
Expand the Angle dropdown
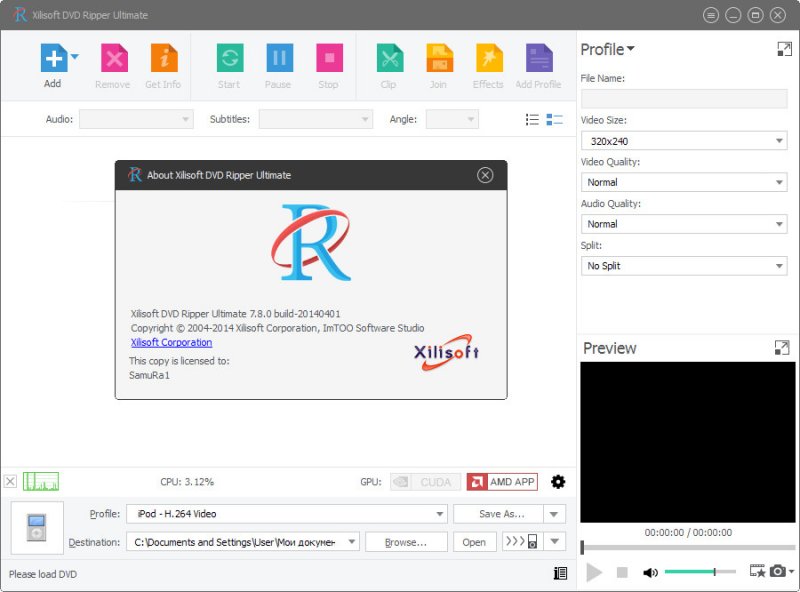pos(452,119)
